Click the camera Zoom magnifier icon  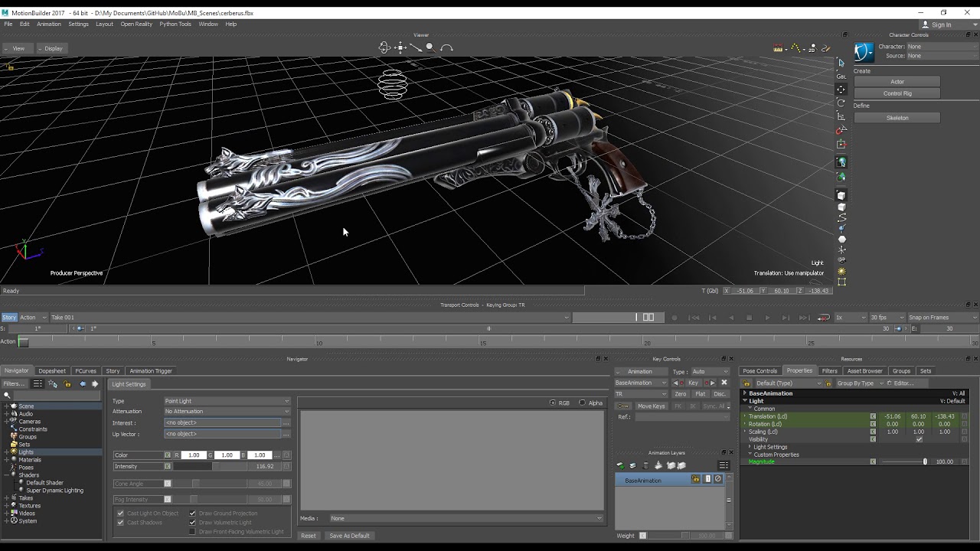[430, 47]
